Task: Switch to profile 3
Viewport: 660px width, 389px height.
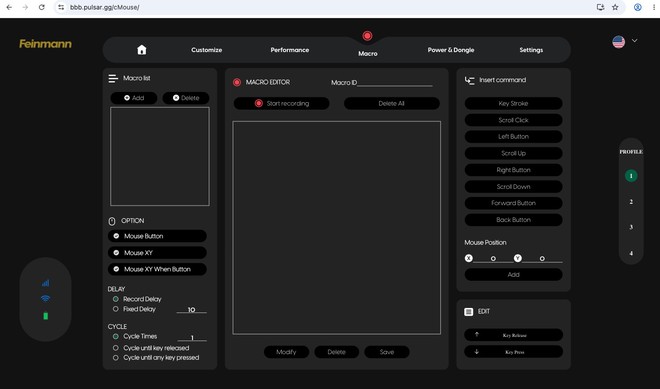Action: click(631, 227)
